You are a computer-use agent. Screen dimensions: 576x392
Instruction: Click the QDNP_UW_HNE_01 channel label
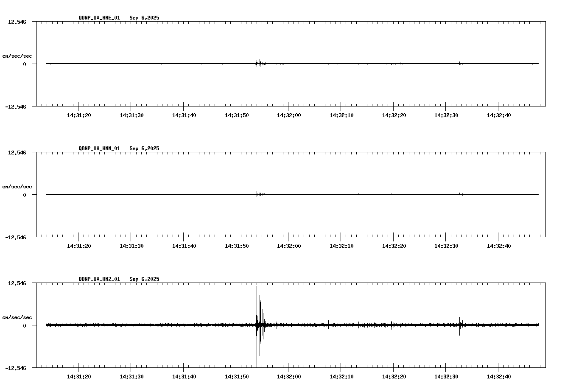pyautogui.click(x=99, y=18)
